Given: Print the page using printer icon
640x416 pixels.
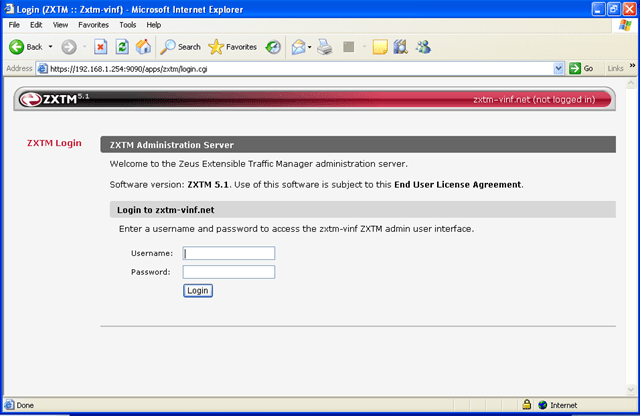Looking at the screenshot, I should (325, 47).
